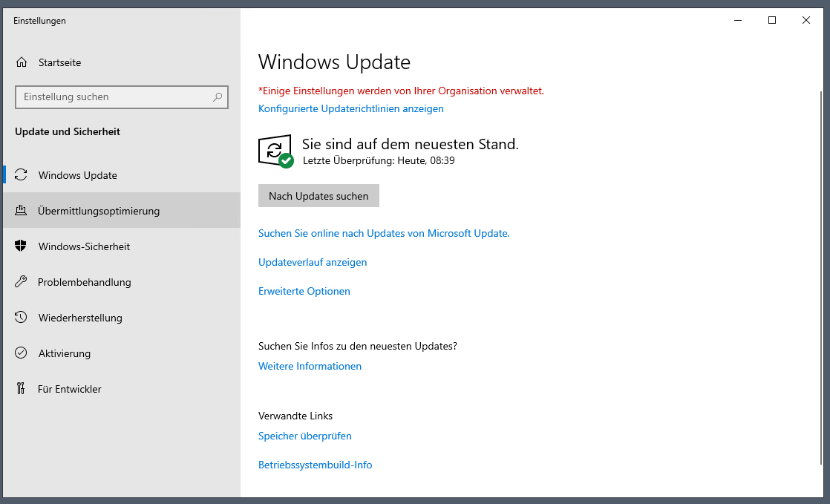Image resolution: width=830 pixels, height=504 pixels.
Task: Click the update status icon with green check
Action: tap(275, 151)
